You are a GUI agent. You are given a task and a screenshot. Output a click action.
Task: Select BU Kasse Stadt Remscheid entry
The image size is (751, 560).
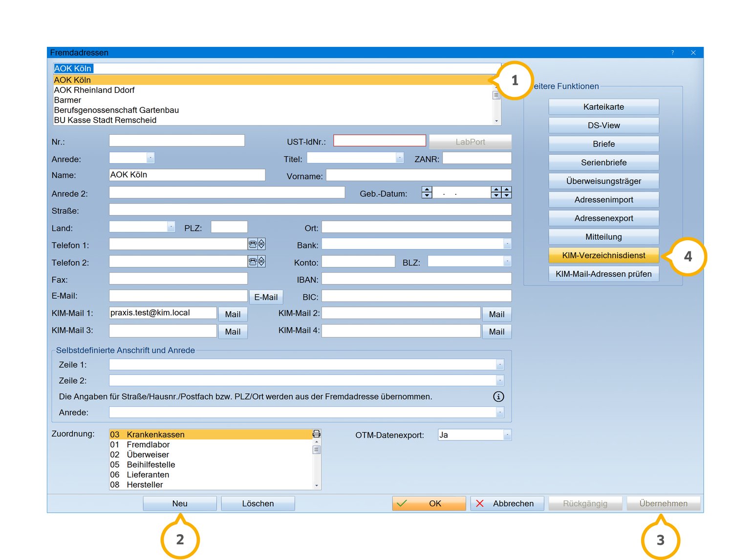tap(273, 120)
